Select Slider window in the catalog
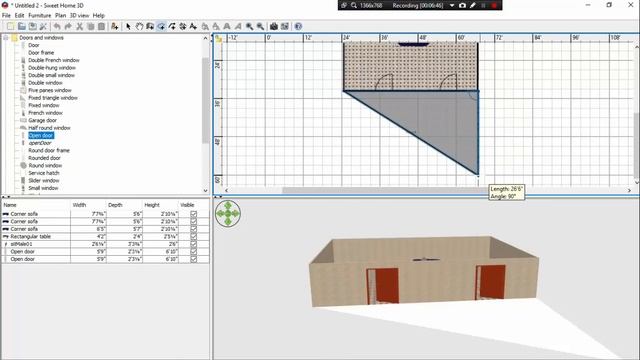 [44, 180]
